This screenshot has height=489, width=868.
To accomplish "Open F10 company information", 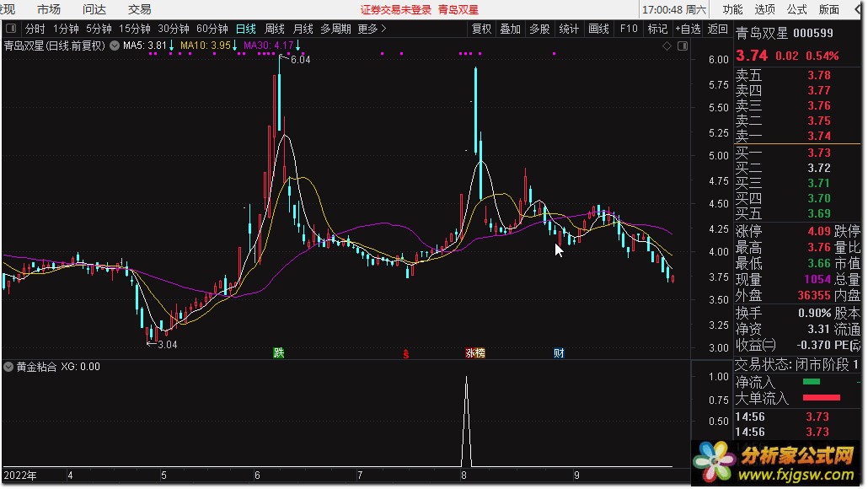I will pos(629,29).
